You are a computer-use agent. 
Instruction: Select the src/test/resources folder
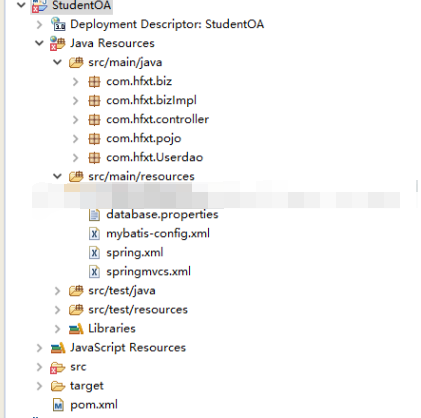pyautogui.click(x=138, y=310)
